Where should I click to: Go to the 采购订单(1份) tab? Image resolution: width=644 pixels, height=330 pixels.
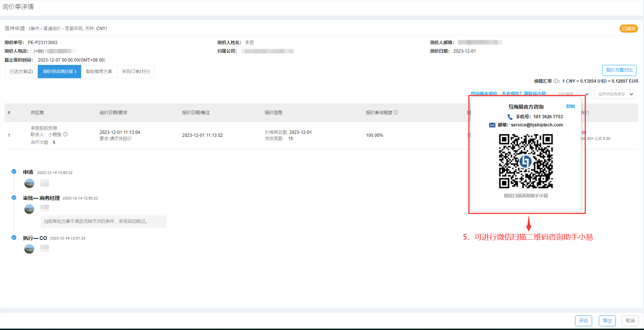[136, 72]
